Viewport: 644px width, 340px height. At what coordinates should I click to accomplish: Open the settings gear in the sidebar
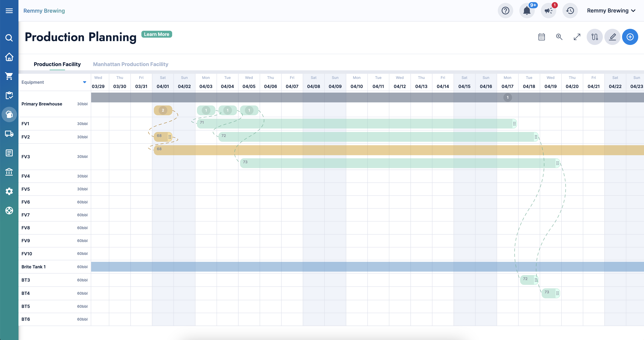(x=9, y=191)
